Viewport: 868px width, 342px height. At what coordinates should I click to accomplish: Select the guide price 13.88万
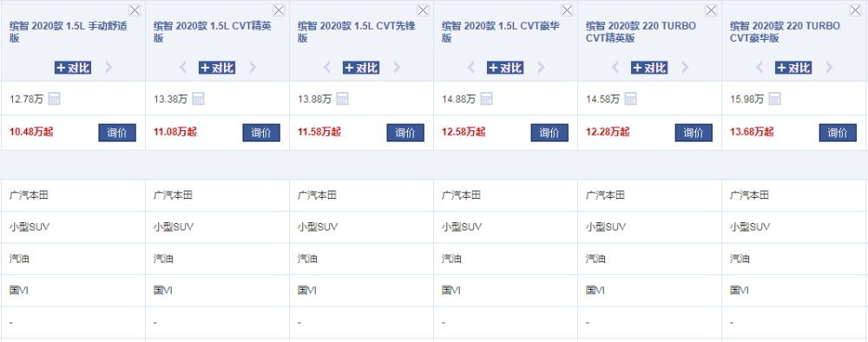[x=314, y=99]
